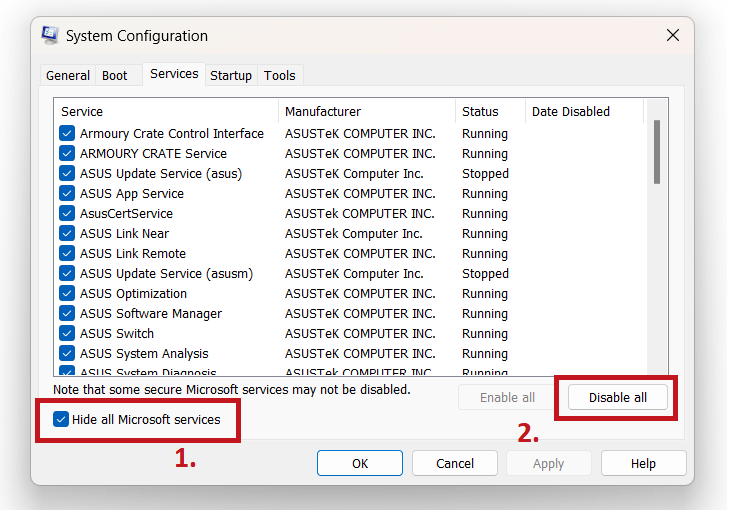Click Stopped status of ASUS Update Service (asus)
The image size is (730, 517).
(x=487, y=174)
